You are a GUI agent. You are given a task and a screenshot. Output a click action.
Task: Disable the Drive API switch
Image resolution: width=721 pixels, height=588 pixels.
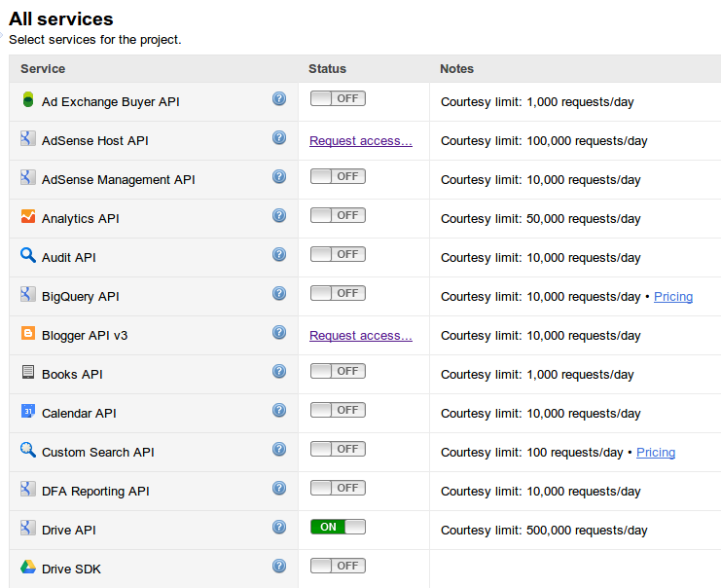click(338, 527)
